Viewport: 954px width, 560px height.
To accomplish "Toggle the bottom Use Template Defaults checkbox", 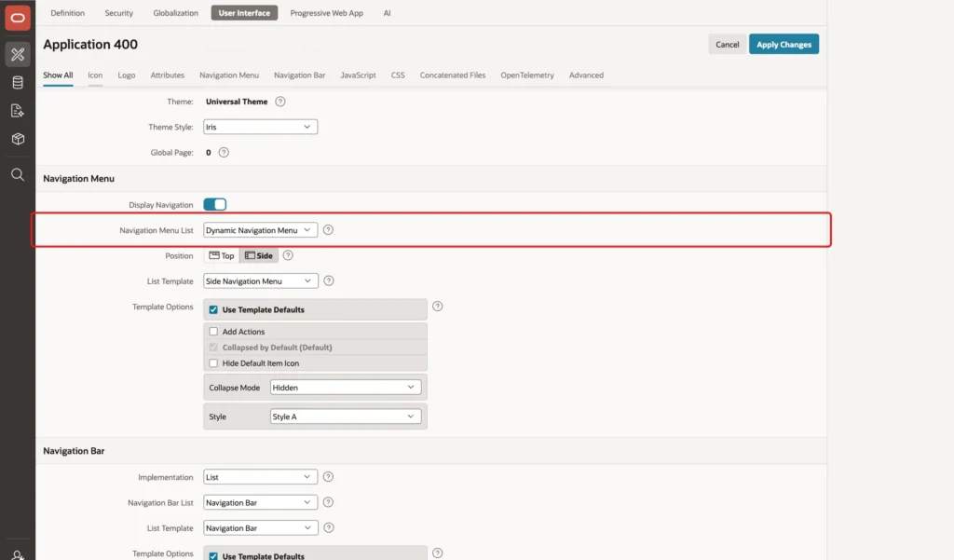I will pos(213,555).
